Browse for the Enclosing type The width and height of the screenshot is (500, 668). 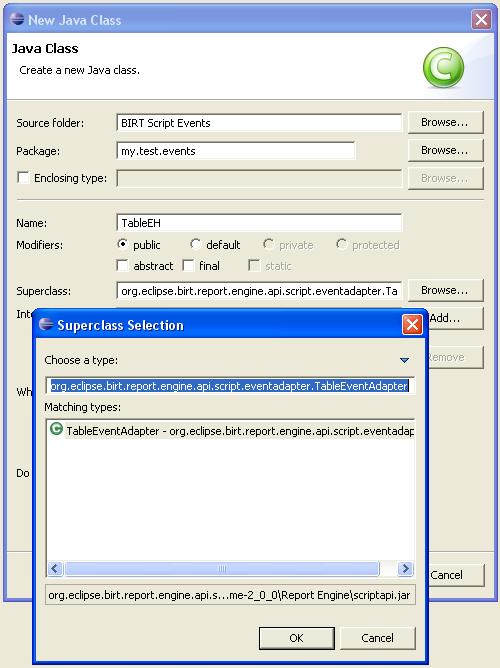coord(445,178)
